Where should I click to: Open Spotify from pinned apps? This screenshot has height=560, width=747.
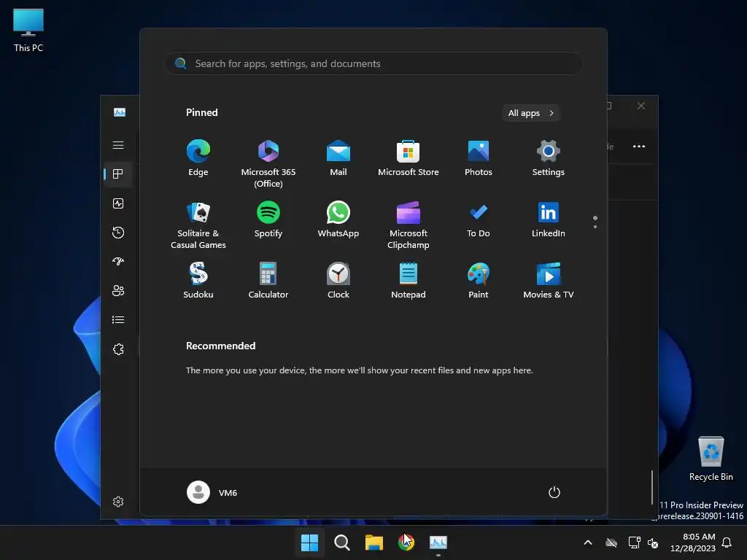coord(268,219)
